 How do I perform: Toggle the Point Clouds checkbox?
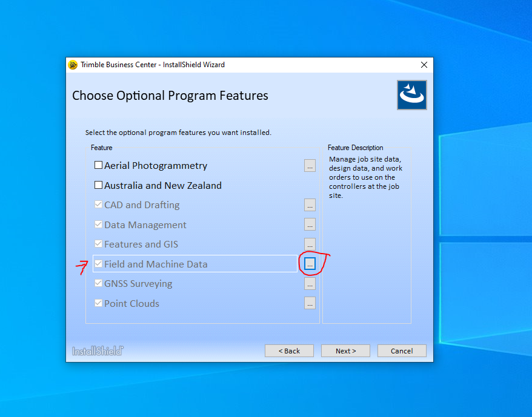[x=98, y=303]
